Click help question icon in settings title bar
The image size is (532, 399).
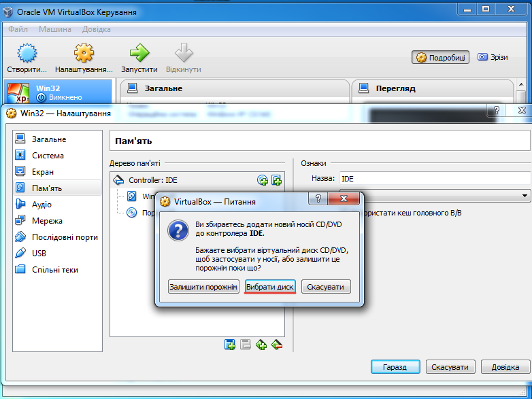(497, 110)
